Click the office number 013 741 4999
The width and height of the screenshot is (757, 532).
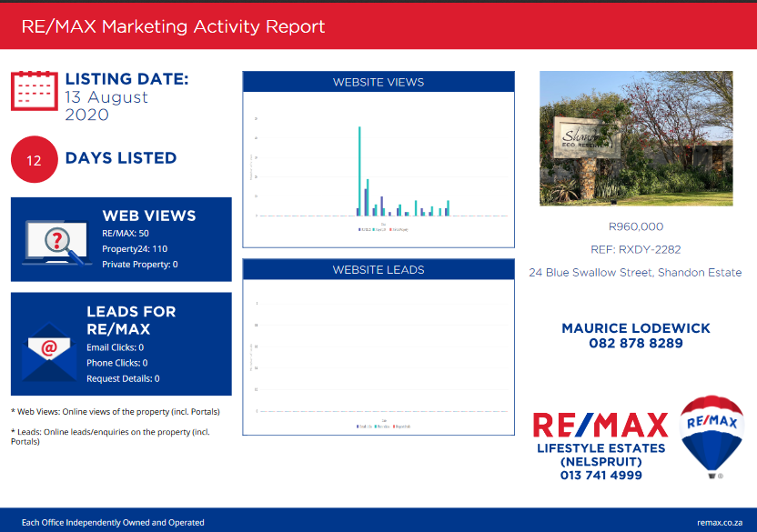[x=601, y=476]
